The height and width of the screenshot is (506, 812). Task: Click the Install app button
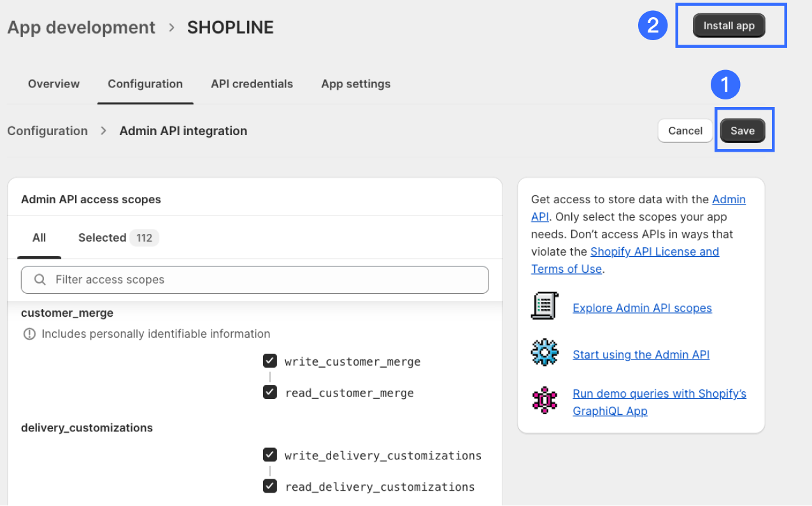[x=729, y=26]
